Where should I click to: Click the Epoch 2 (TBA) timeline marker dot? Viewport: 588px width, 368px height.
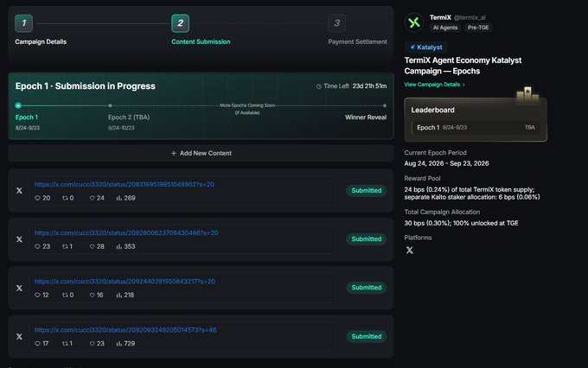click(110, 105)
